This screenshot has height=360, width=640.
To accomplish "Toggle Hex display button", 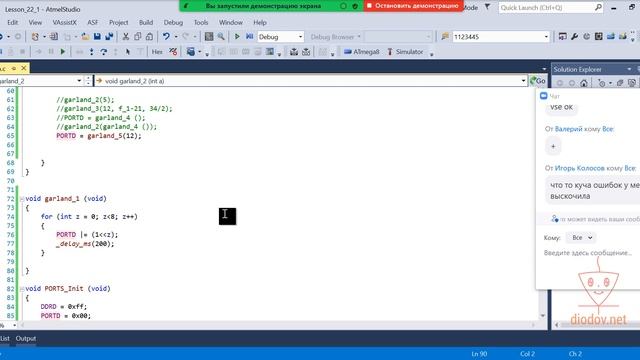I will click(157, 52).
